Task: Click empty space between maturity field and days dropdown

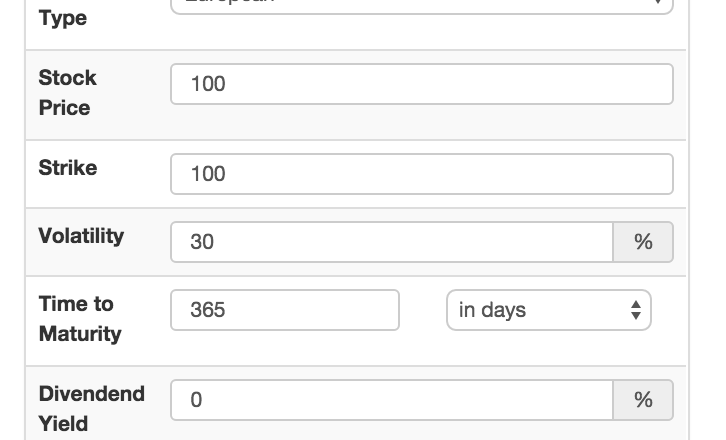Action: coord(423,310)
